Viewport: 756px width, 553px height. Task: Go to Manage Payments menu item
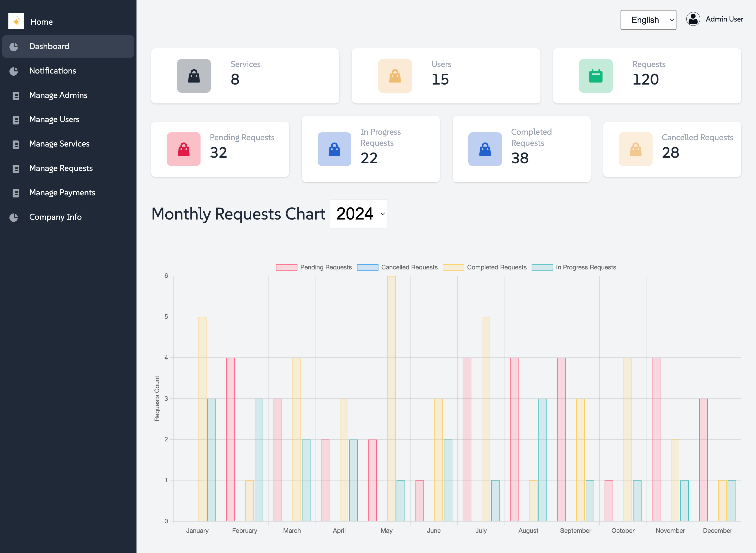point(62,192)
